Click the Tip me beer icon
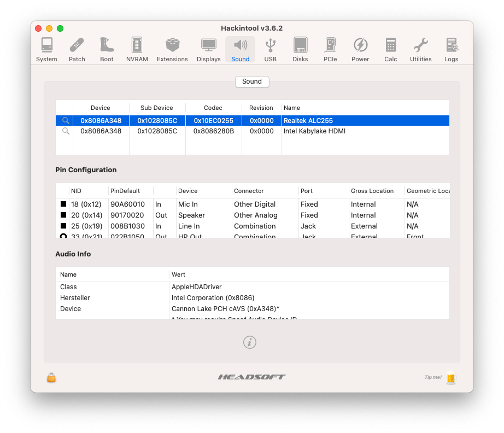 point(450,377)
